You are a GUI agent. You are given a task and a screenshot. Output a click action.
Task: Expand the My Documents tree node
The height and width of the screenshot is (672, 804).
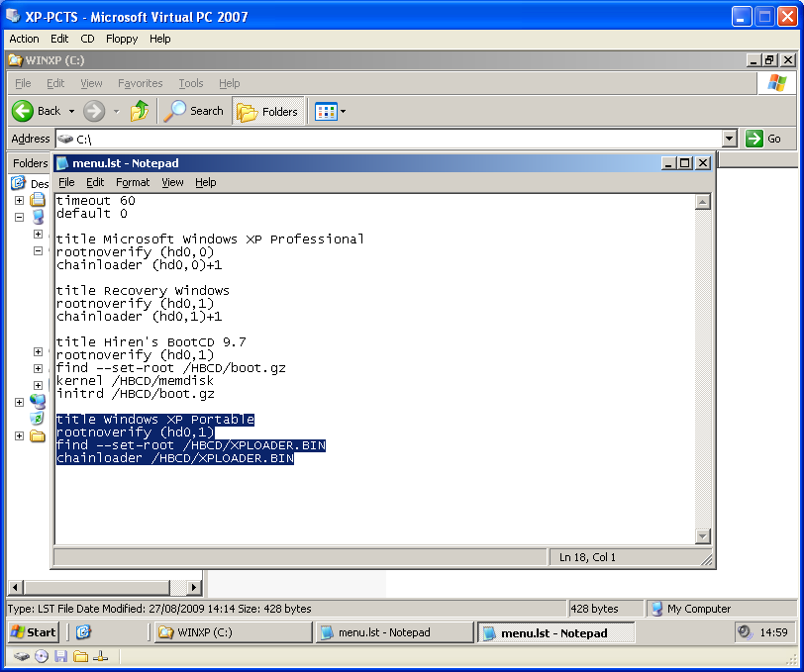pyautogui.click(x=19, y=201)
